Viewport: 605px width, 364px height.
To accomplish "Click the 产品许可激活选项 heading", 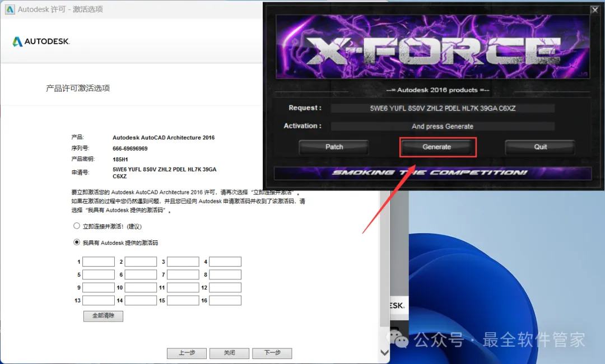I will pyautogui.click(x=78, y=88).
